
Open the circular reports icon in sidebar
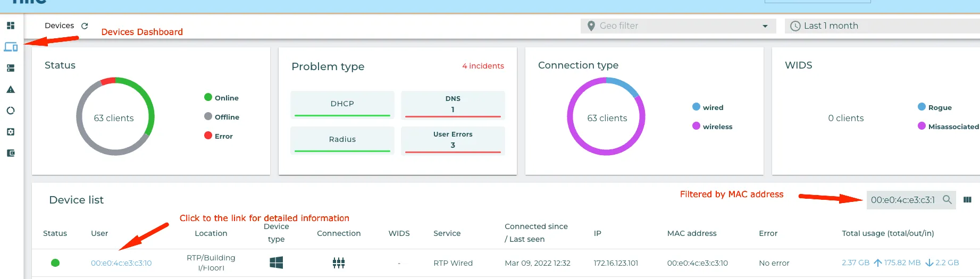coord(11,111)
